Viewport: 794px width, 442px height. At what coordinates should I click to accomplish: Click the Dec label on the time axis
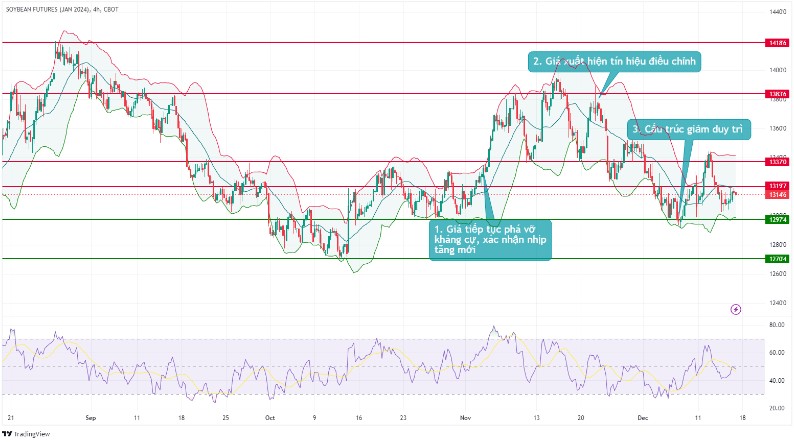pos(642,416)
